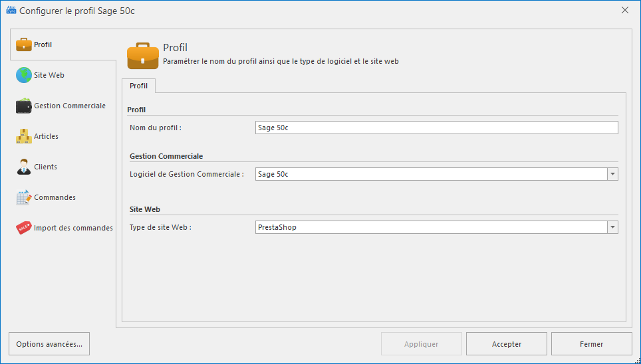Click the large briefcase header icon
Viewport: 641px width, 364px height.
click(x=143, y=56)
